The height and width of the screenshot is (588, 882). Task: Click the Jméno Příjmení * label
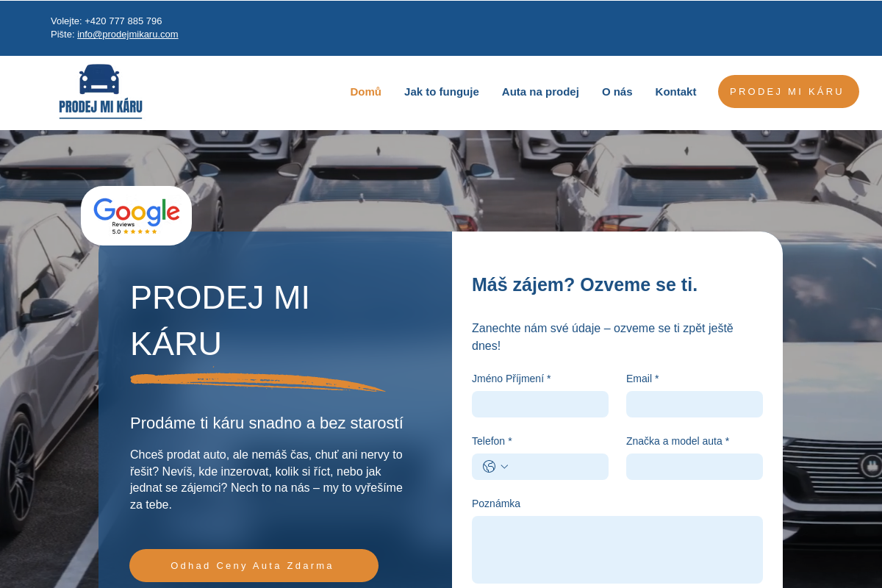[x=511, y=379]
